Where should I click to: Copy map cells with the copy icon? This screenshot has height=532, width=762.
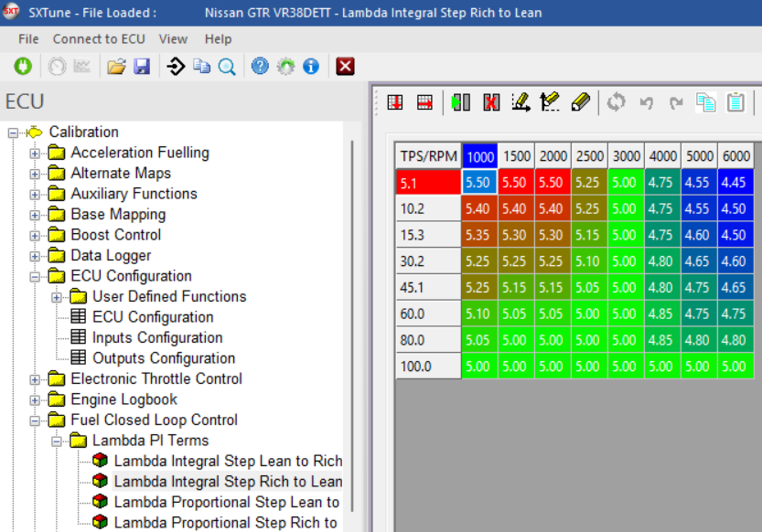coord(705,102)
